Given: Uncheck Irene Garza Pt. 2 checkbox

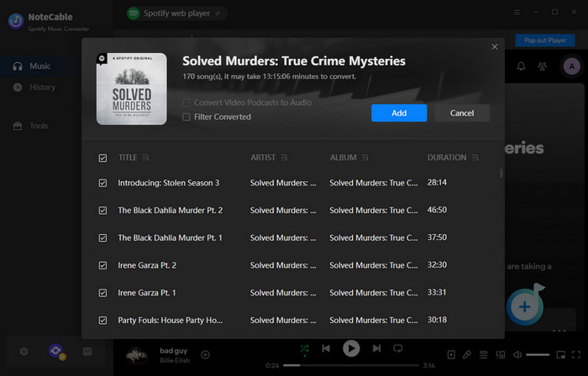Looking at the screenshot, I should click(x=102, y=265).
